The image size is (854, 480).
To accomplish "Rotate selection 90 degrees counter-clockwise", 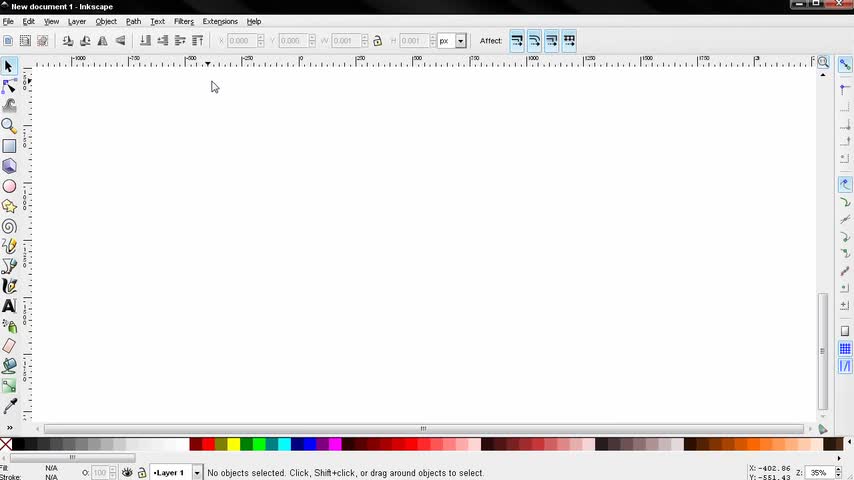I will pos(68,41).
